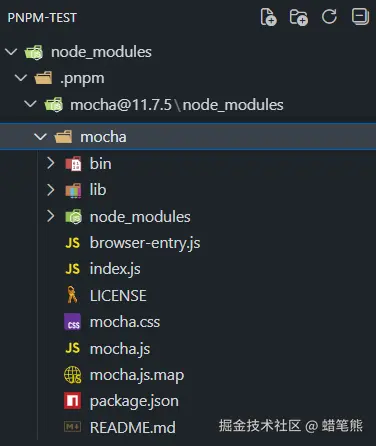Select the .pnpm folder label
376x446 pixels.
(x=82, y=79)
